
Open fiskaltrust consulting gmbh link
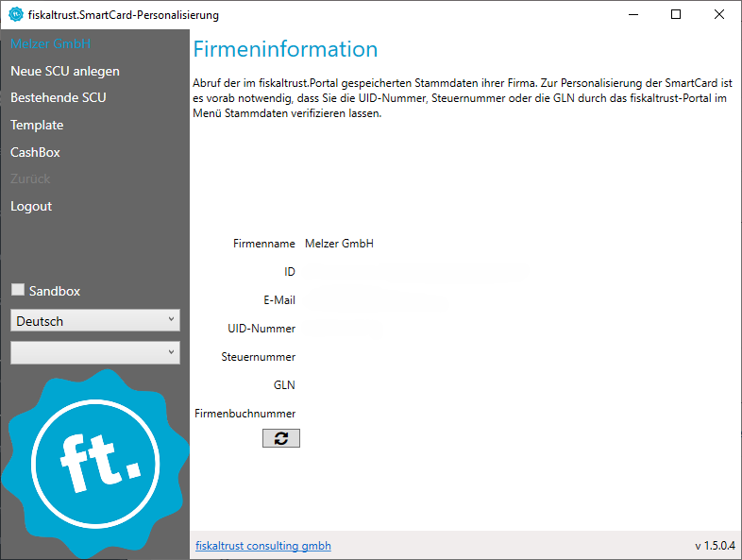pos(263,546)
